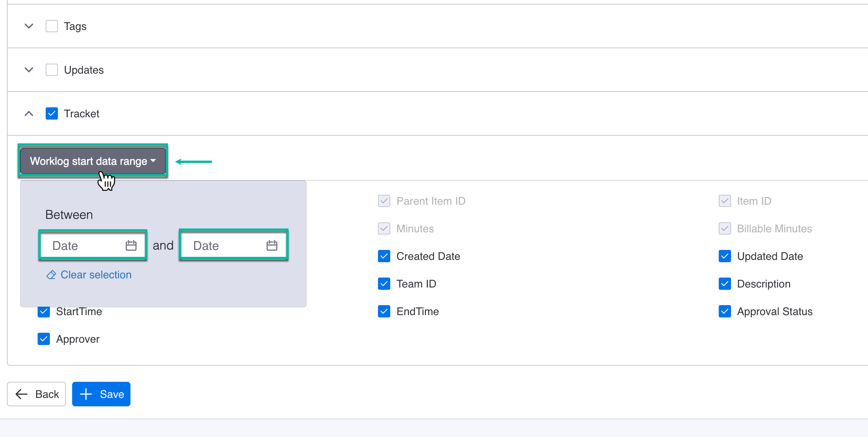Disable the Updated Date checkbox

click(x=724, y=256)
